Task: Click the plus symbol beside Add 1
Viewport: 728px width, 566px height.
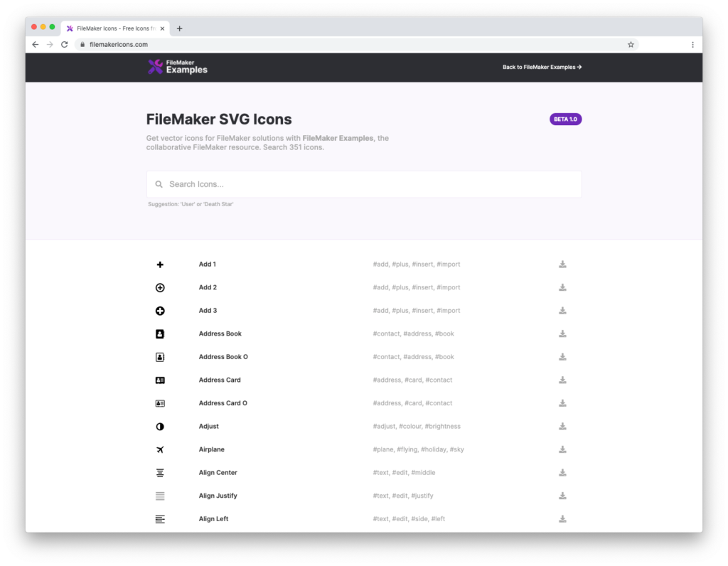Action: pos(160,265)
